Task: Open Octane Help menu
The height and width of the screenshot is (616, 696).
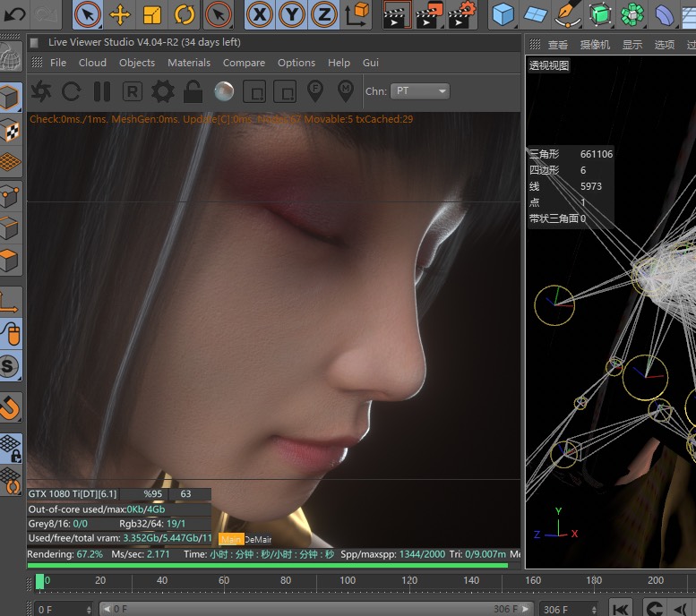Action: click(339, 63)
